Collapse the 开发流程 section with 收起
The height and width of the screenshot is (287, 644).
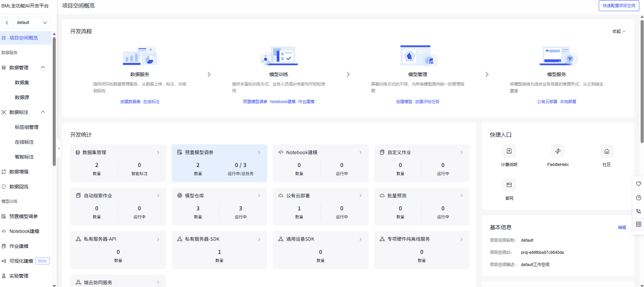point(619,31)
